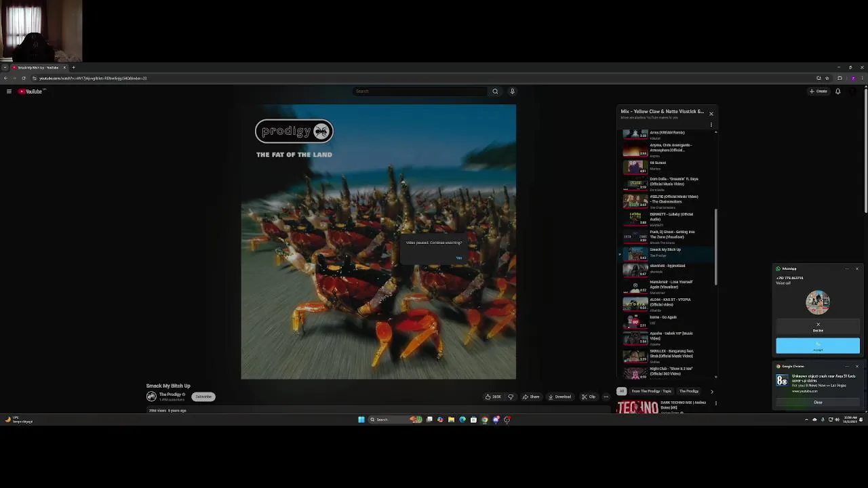Viewport: 868px width, 488px height.
Task: Open the Windows Start menu
Action: [361, 420]
